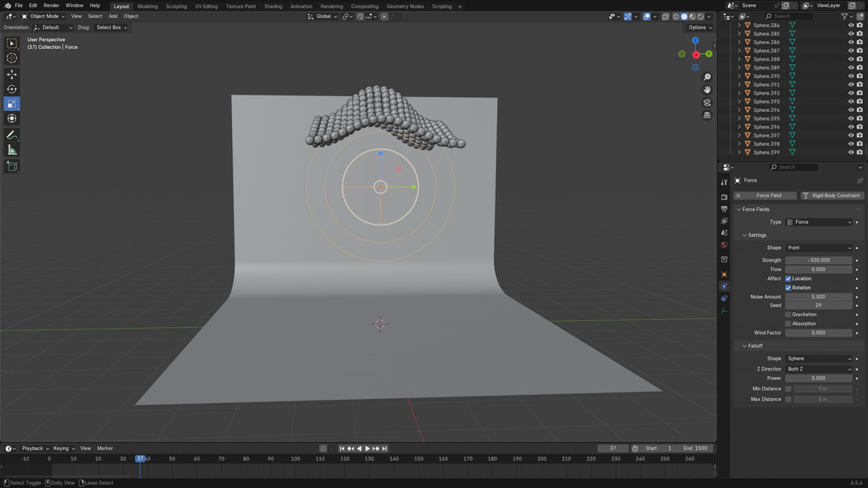Toggle camera view in viewport

coord(707,102)
